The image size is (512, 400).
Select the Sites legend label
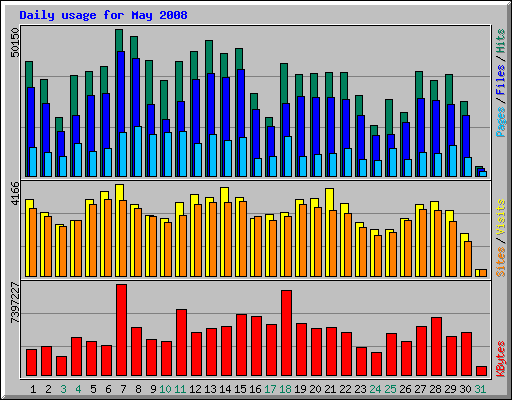(x=500, y=262)
